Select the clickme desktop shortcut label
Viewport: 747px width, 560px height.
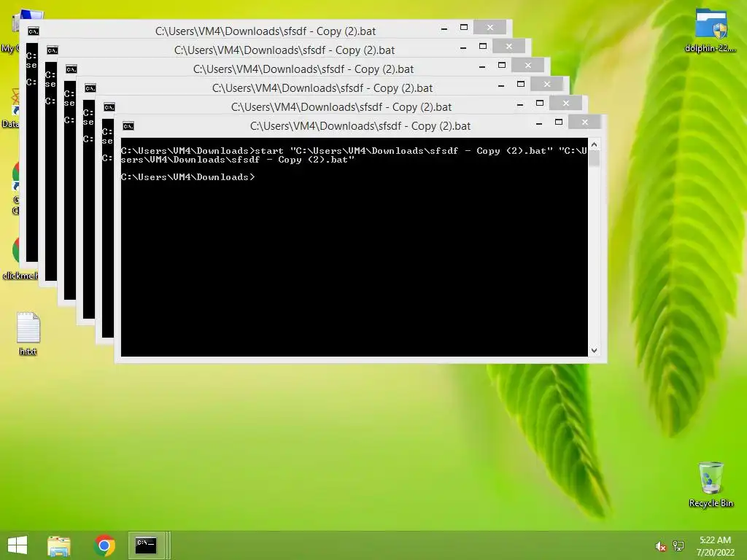tap(19, 275)
